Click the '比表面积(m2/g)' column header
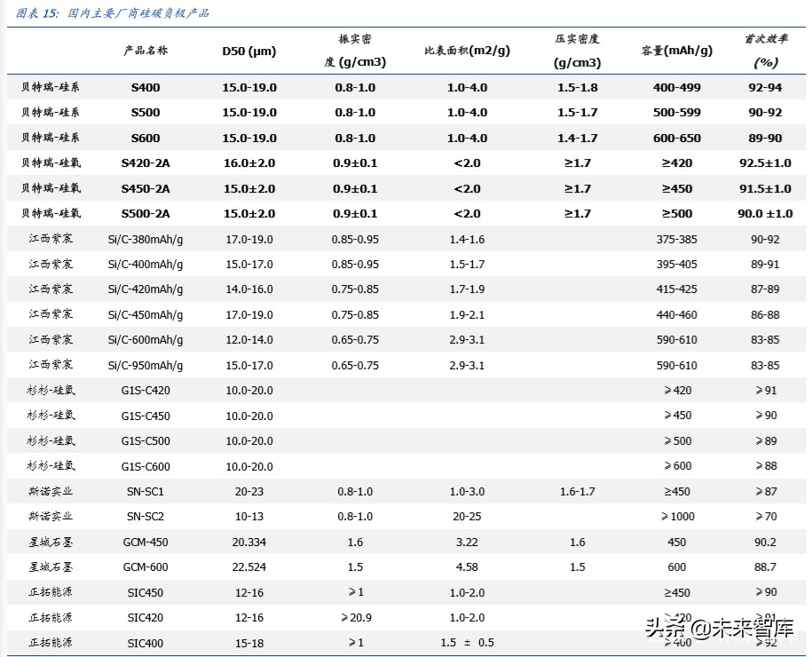812x657 pixels. 467,51
